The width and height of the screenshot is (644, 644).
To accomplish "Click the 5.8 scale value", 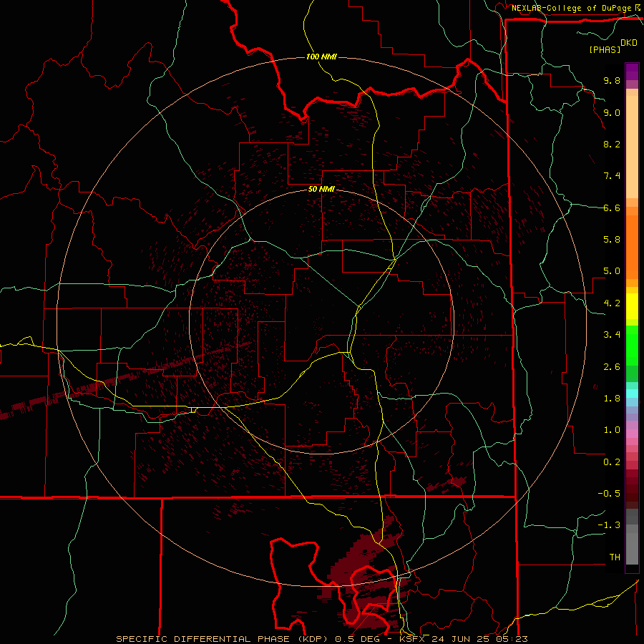I will point(612,240).
